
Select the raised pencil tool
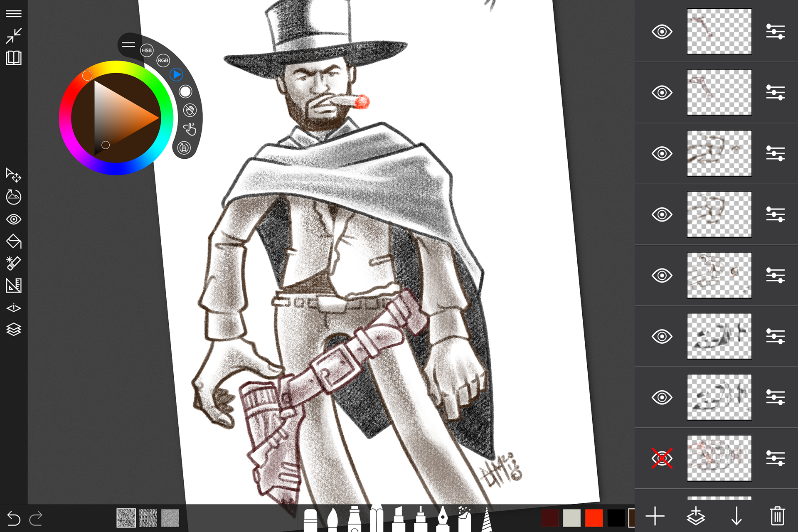[x=377, y=518]
